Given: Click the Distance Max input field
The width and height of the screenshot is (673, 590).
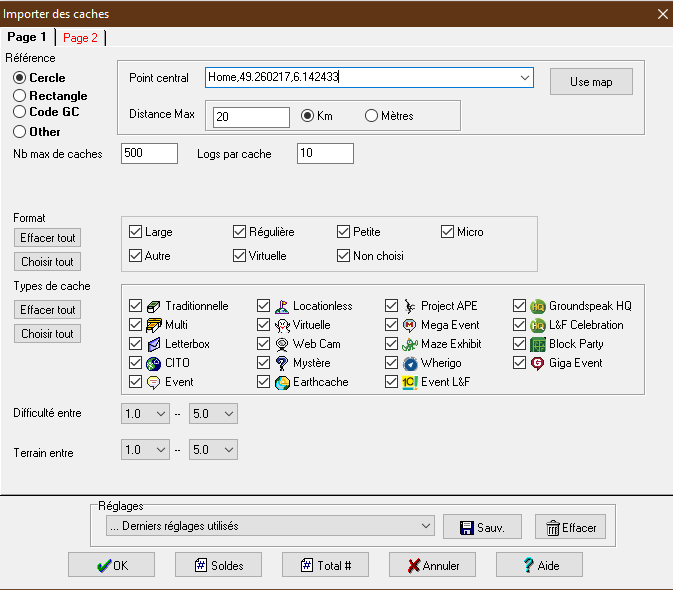Looking at the screenshot, I should click(x=250, y=117).
